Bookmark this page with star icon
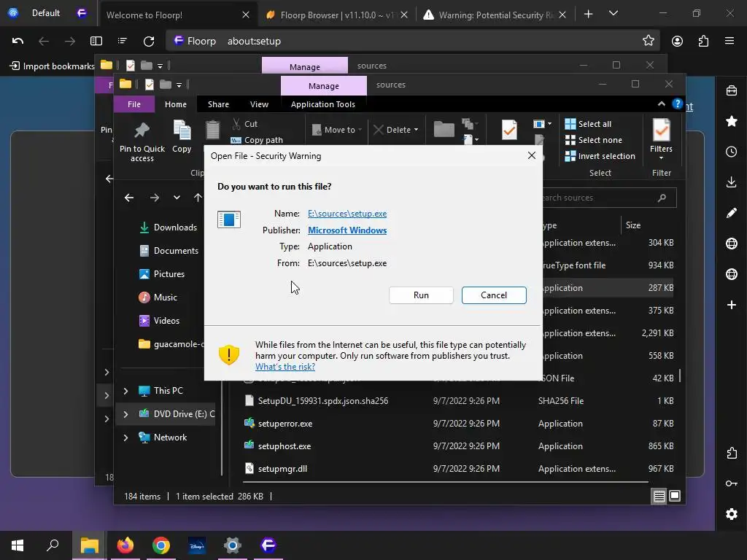This screenshot has height=560, width=747. coord(648,41)
